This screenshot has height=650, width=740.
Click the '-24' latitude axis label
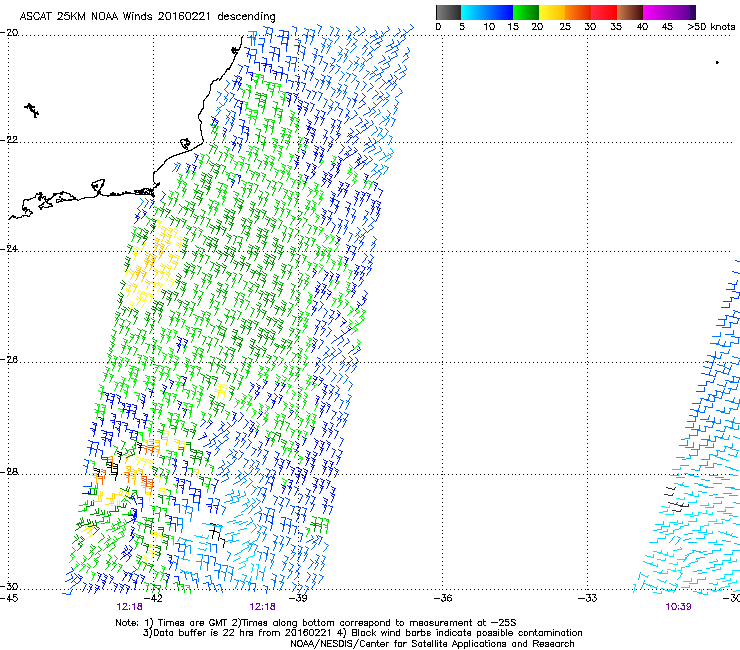coord(9,249)
